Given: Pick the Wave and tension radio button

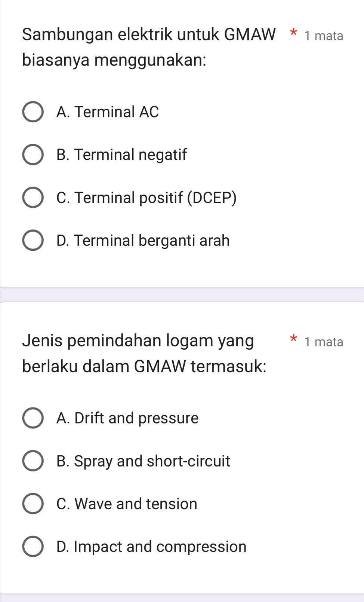Looking at the screenshot, I should (x=33, y=504).
